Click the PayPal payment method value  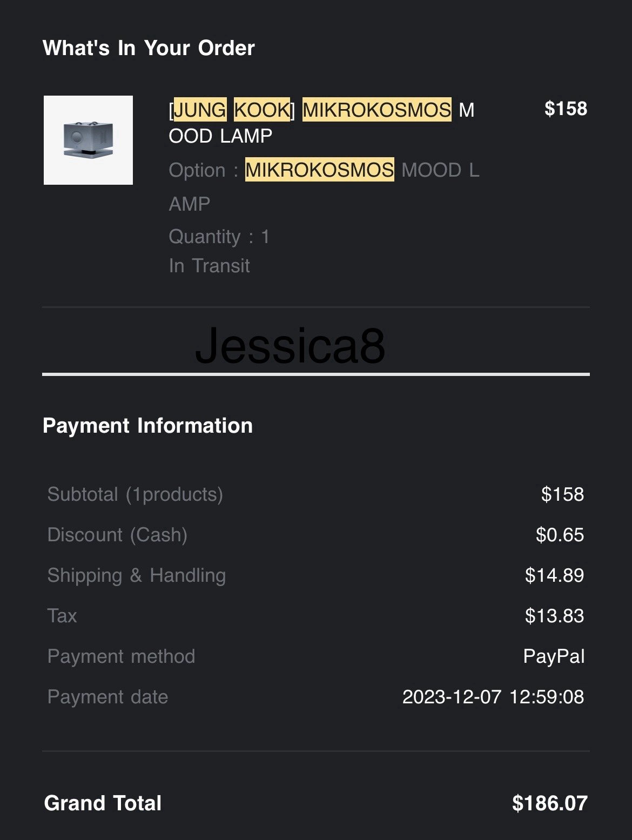(x=554, y=656)
